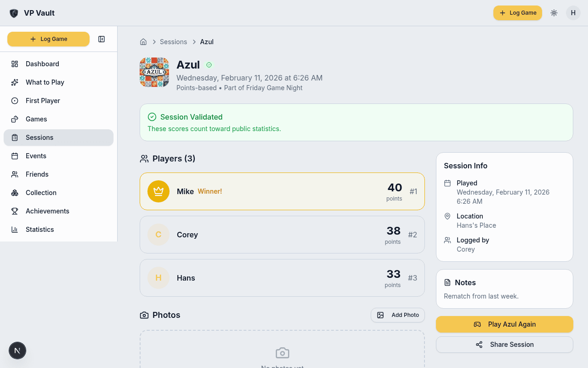Image resolution: width=588 pixels, height=368 pixels.
Task: Collapse the sidebar using the panel icon
Action: (102, 39)
